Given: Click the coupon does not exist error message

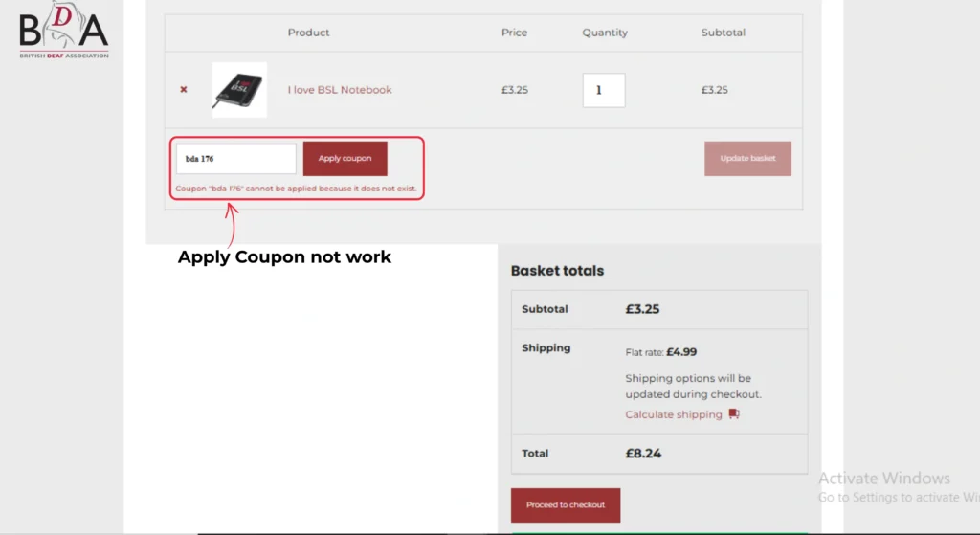Looking at the screenshot, I should (297, 189).
